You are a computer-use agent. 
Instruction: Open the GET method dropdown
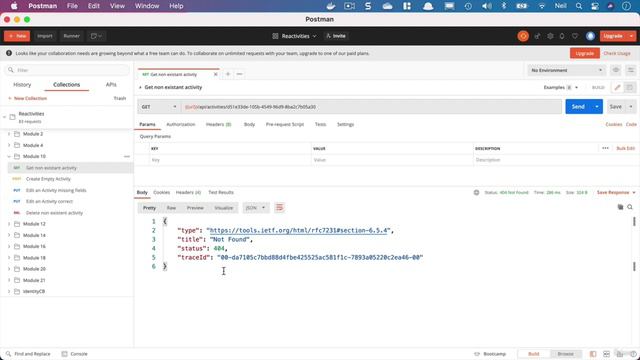[x=159, y=107]
